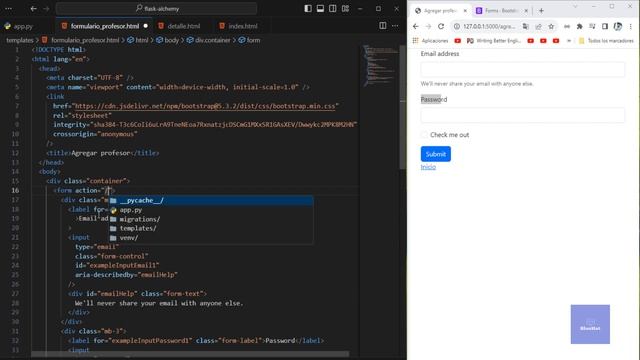This screenshot has height=360, width=640.
Task: Open the html breadcrumb symbol
Action: [138, 40]
